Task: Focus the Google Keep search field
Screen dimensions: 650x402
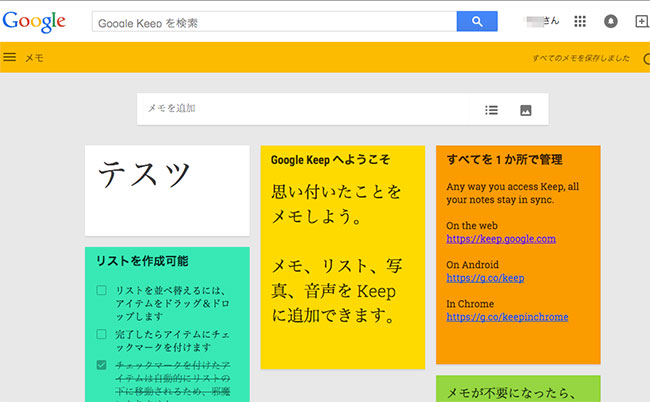Action: pyautogui.click(x=274, y=22)
